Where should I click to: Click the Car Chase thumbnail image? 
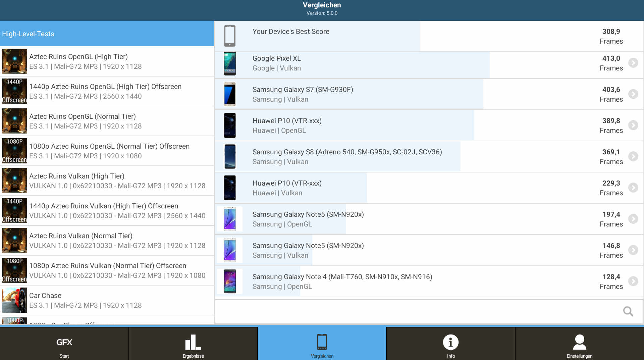pyautogui.click(x=14, y=300)
